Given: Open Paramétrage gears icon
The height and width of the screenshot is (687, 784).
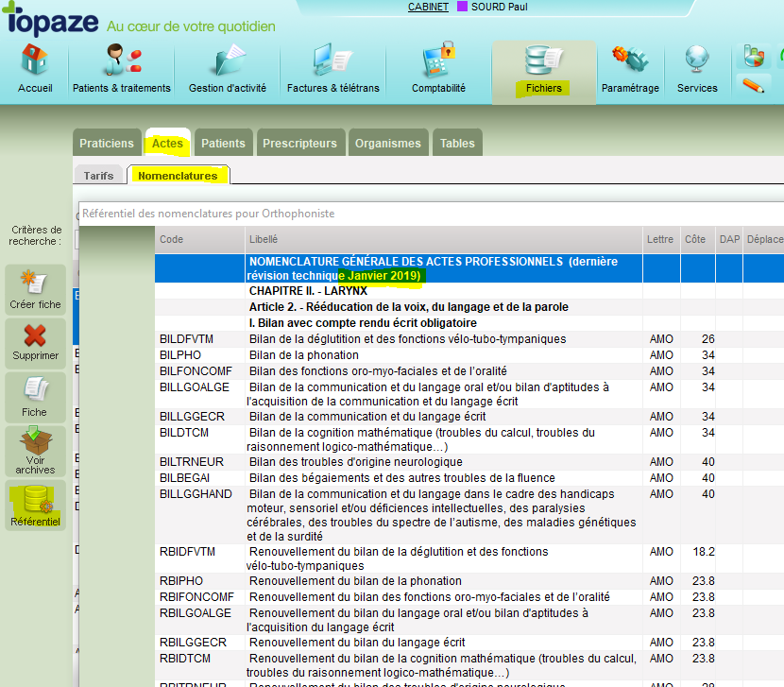Looking at the screenshot, I should click(630, 59).
